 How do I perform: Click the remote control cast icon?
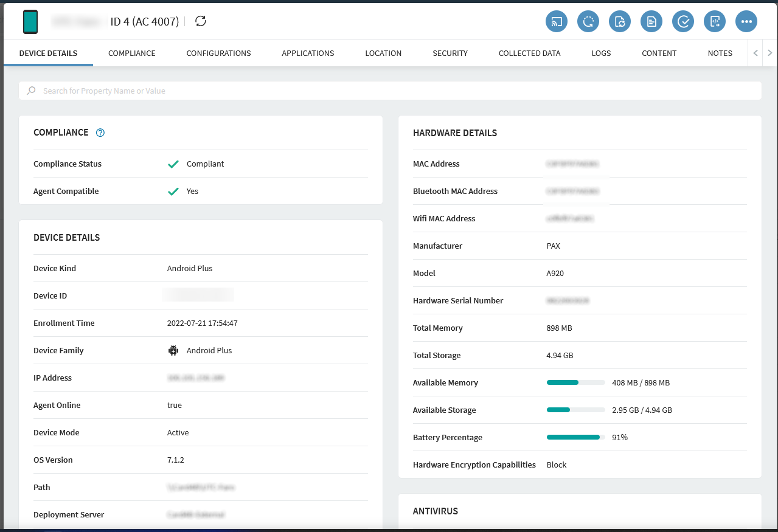point(557,22)
